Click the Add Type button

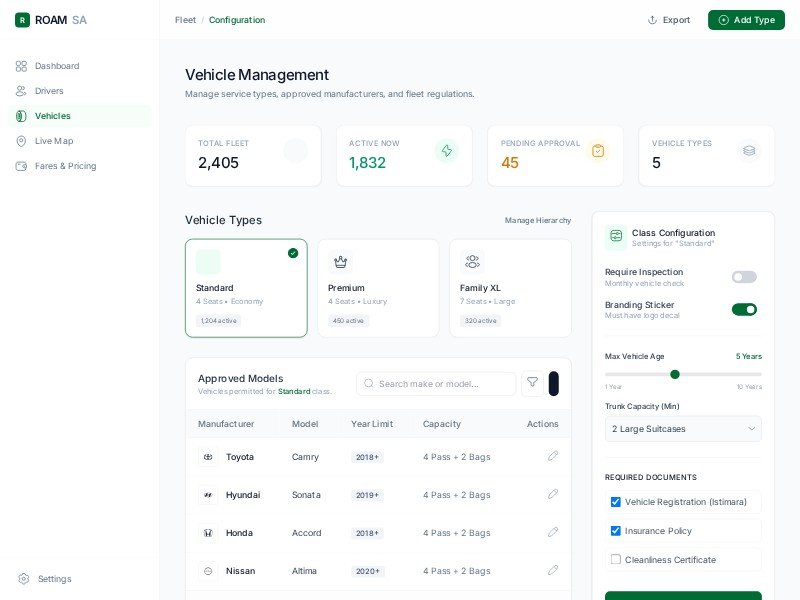(x=746, y=20)
